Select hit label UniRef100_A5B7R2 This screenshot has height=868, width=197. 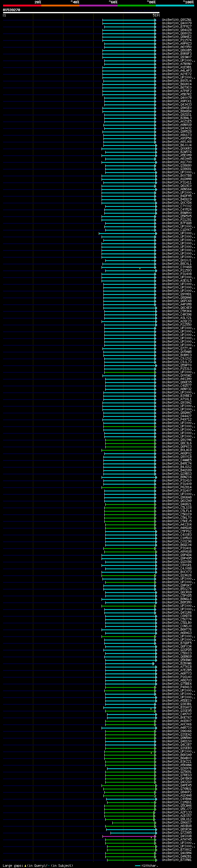(x=177, y=94)
